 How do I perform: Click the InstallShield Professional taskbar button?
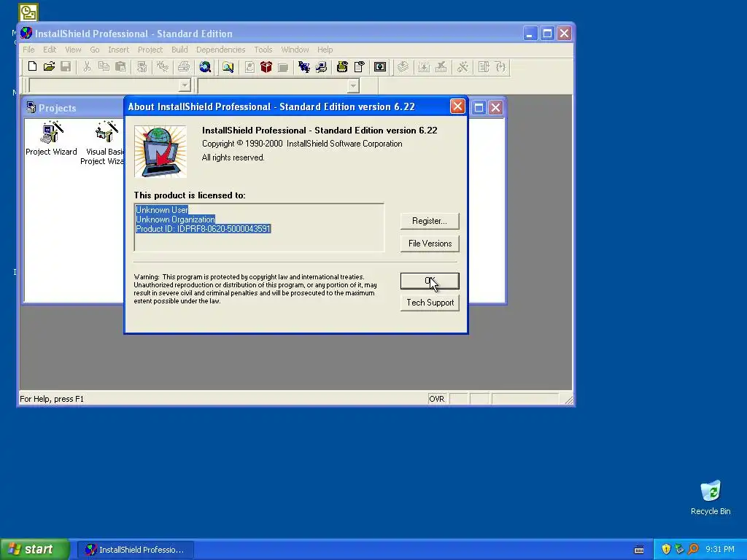136,550
